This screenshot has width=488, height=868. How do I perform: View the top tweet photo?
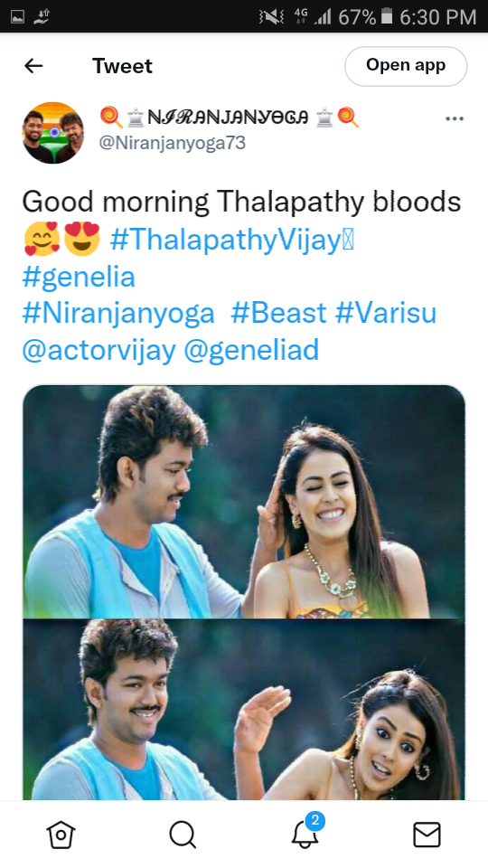(x=244, y=502)
